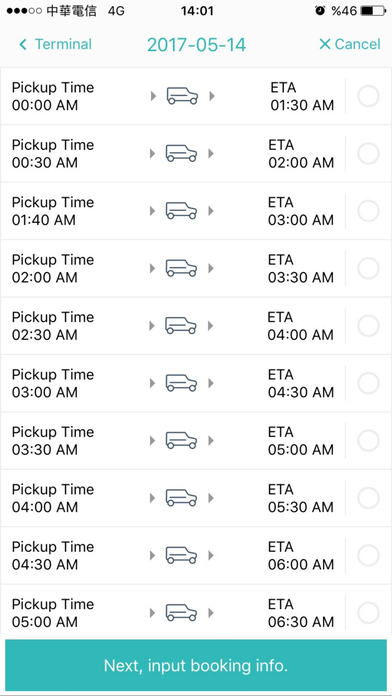This screenshot has height=696, width=392.
Task: Click the car icon in the 00:00 AM pickup row
Action: click(182, 96)
